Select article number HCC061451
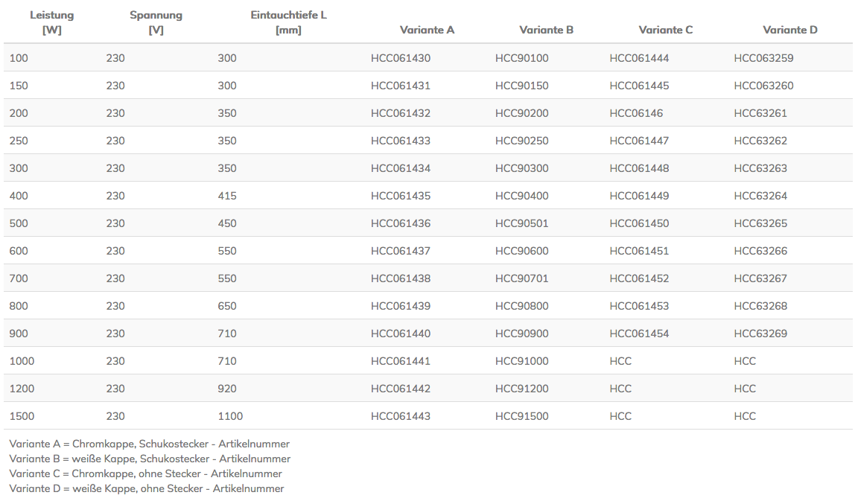 (639, 251)
